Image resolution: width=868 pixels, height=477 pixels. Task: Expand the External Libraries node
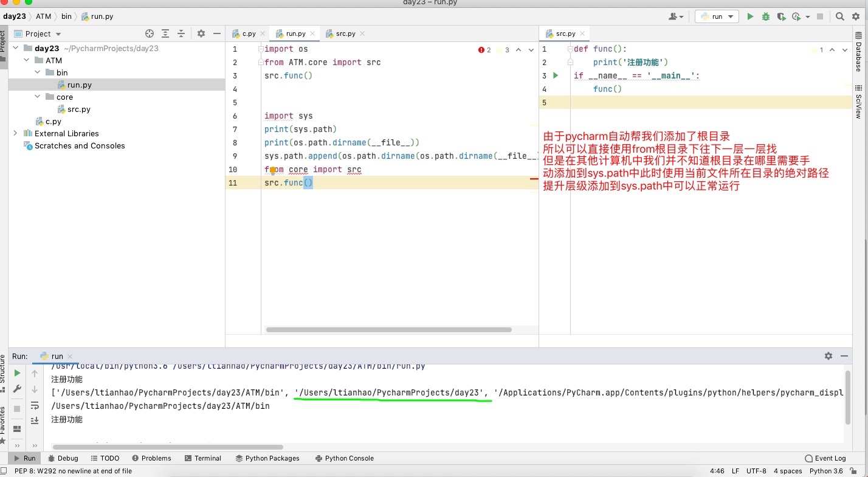coord(15,133)
